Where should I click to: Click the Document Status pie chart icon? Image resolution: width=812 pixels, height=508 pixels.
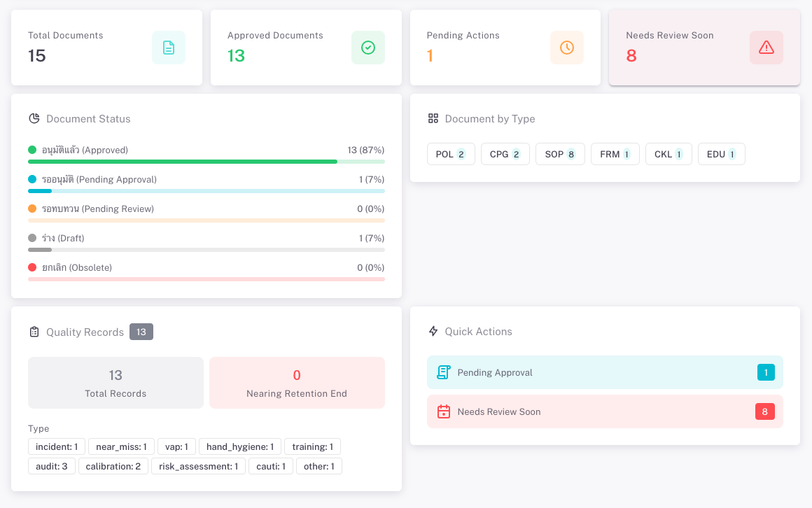pos(34,119)
